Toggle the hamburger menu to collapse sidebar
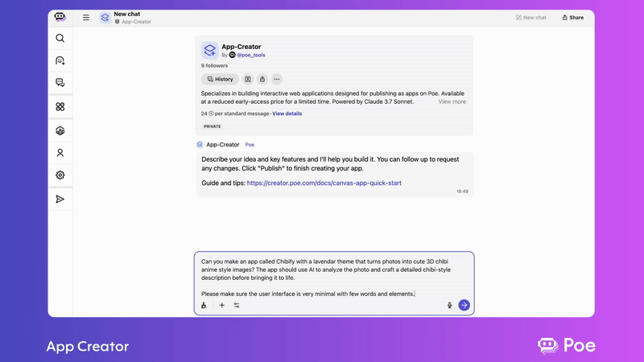 coord(86,17)
